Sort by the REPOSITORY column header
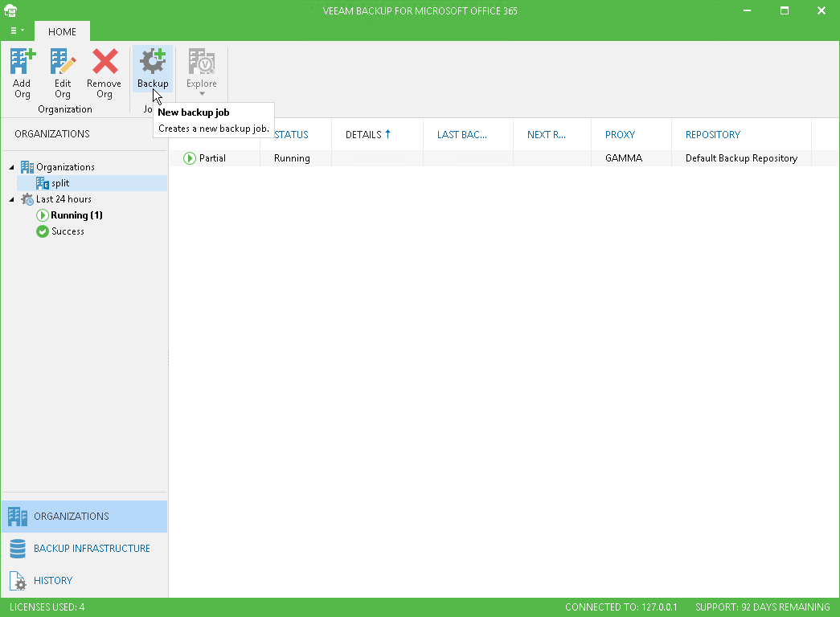The width and height of the screenshot is (840, 617). point(712,134)
